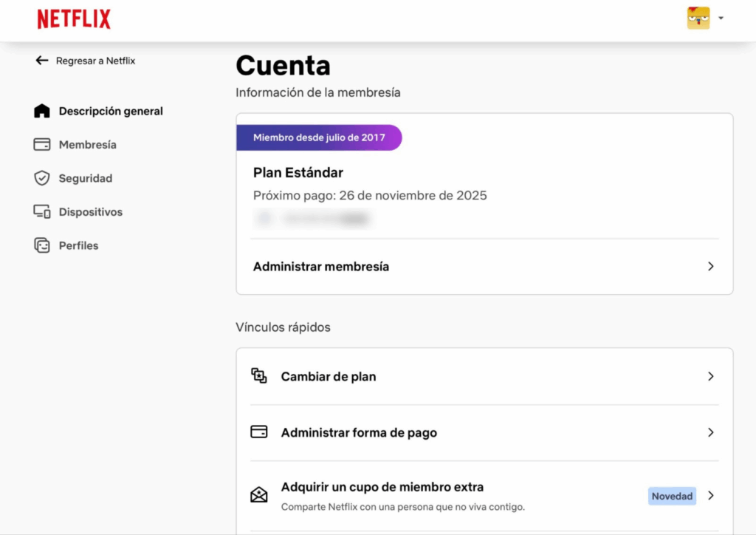Open the Dispositivos sidebar section
The height and width of the screenshot is (535, 756).
(90, 212)
